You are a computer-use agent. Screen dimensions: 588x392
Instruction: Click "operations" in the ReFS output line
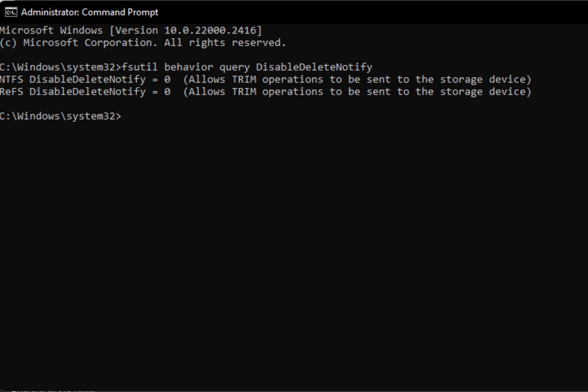[x=292, y=92]
